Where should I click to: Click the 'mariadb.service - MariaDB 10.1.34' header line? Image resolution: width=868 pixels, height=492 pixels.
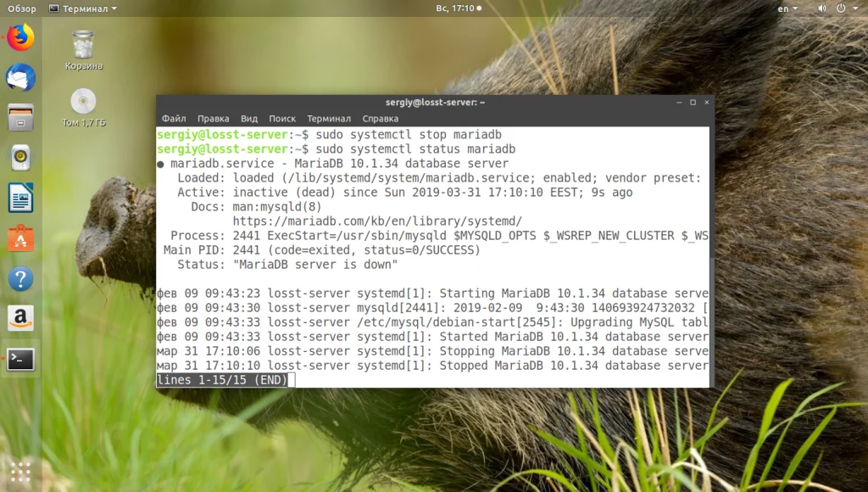pos(332,164)
